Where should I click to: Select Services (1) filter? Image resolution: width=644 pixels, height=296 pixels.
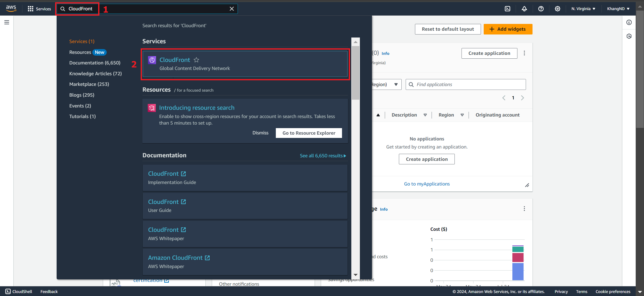82,41
